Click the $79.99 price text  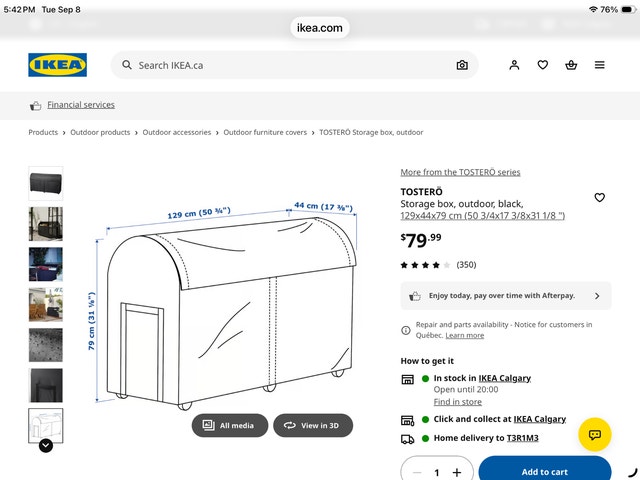pos(421,240)
